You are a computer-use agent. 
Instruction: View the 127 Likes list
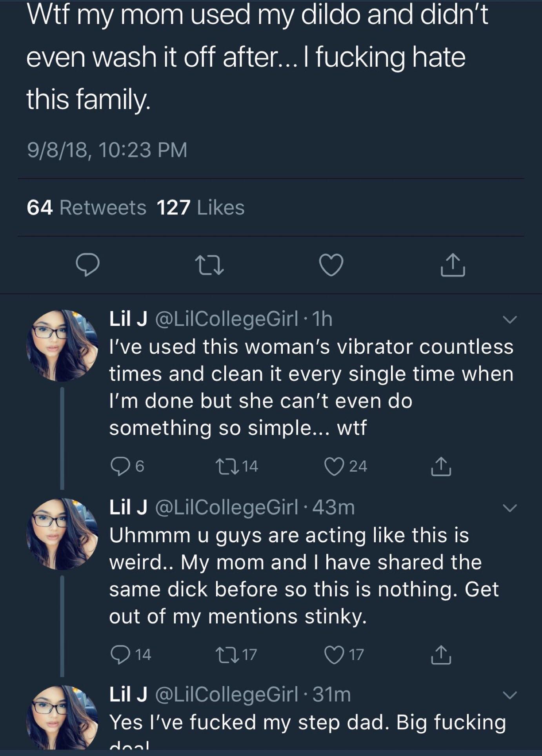click(x=200, y=207)
